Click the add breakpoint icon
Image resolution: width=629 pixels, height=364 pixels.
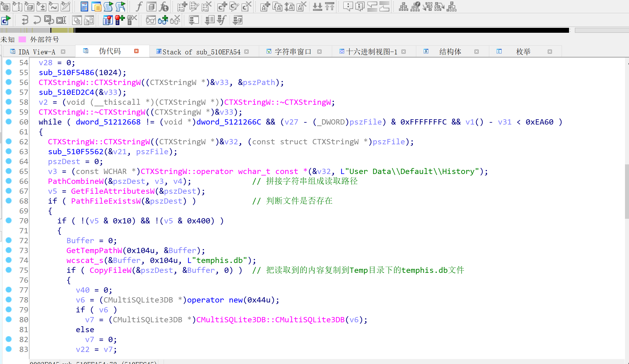point(120,20)
